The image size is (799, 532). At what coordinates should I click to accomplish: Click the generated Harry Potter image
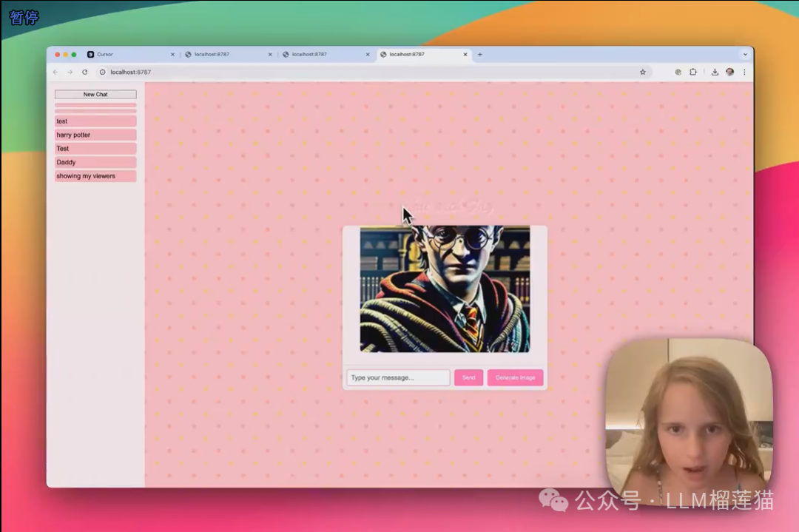[x=445, y=289]
